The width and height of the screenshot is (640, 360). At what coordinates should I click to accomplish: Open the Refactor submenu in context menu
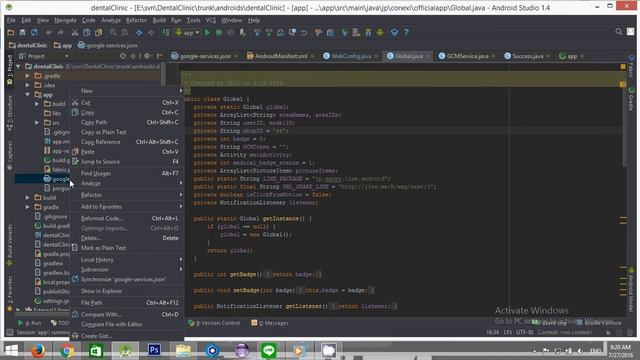[x=127, y=195]
